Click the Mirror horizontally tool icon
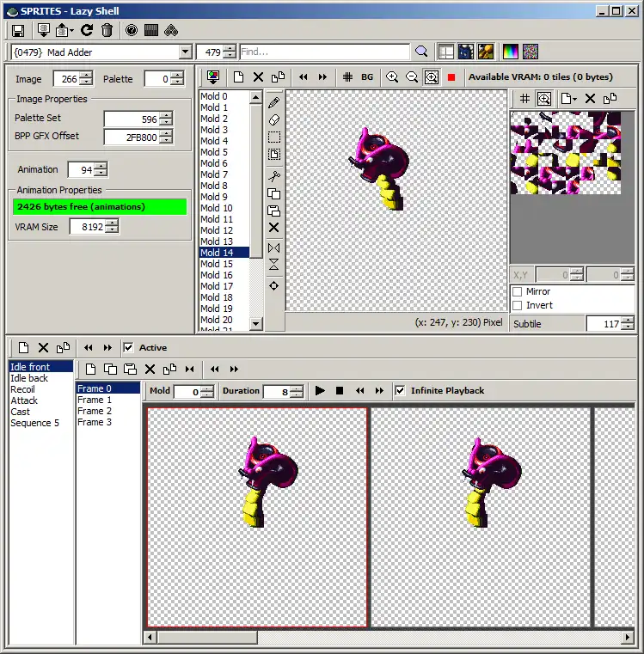The height and width of the screenshot is (654, 644). [274, 248]
